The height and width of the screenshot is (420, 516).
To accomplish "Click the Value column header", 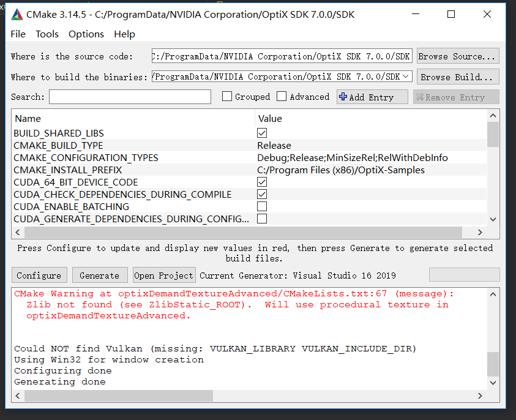I will pos(270,119).
